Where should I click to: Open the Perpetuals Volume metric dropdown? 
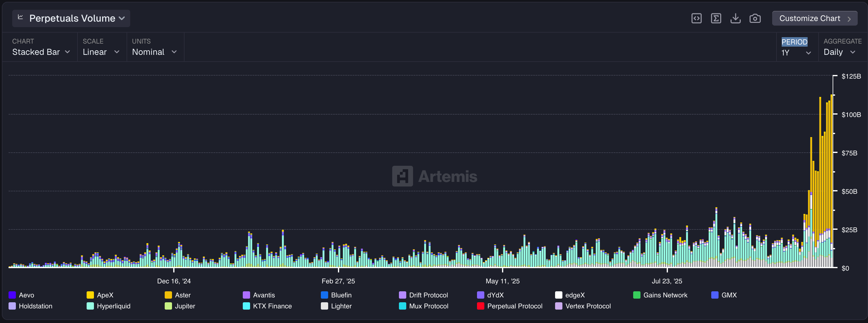(x=71, y=18)
